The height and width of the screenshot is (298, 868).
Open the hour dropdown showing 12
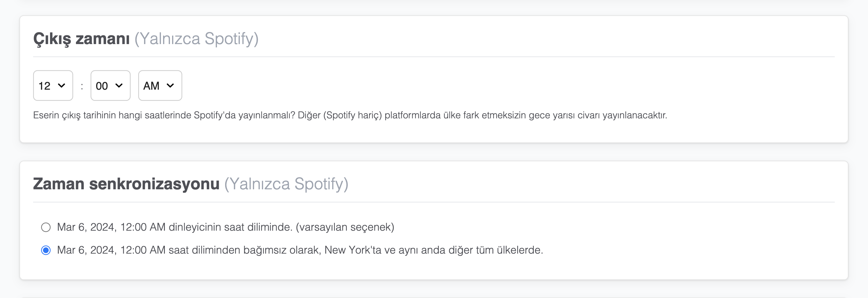click(x=53, y=85)
